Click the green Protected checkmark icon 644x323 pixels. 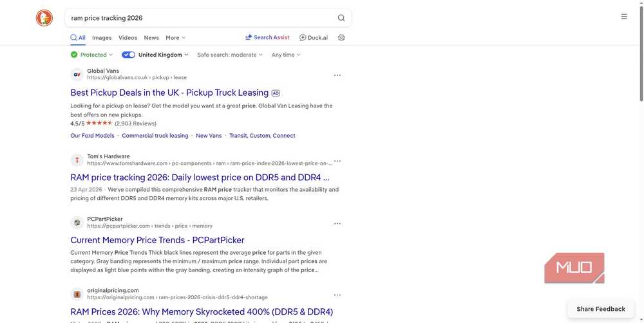click(x=74, y=55)
